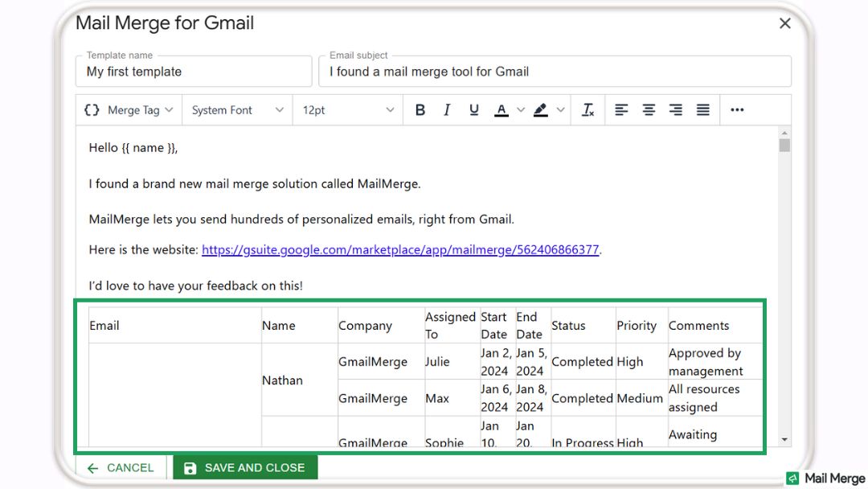Screen dimensions: 868x489
Task: Click the 'I'd love to have your feedback' line
Action: (x=195, y=286)
